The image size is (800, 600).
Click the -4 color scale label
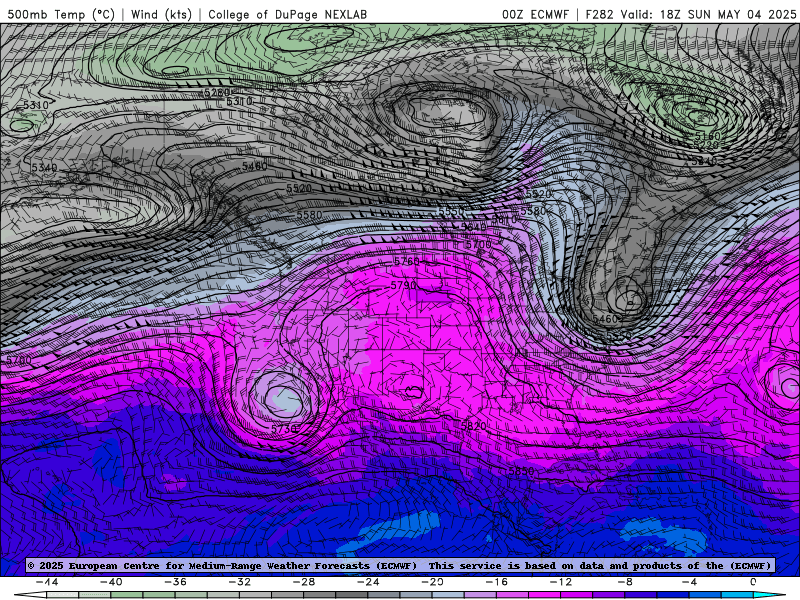click(x=689, y=582)
